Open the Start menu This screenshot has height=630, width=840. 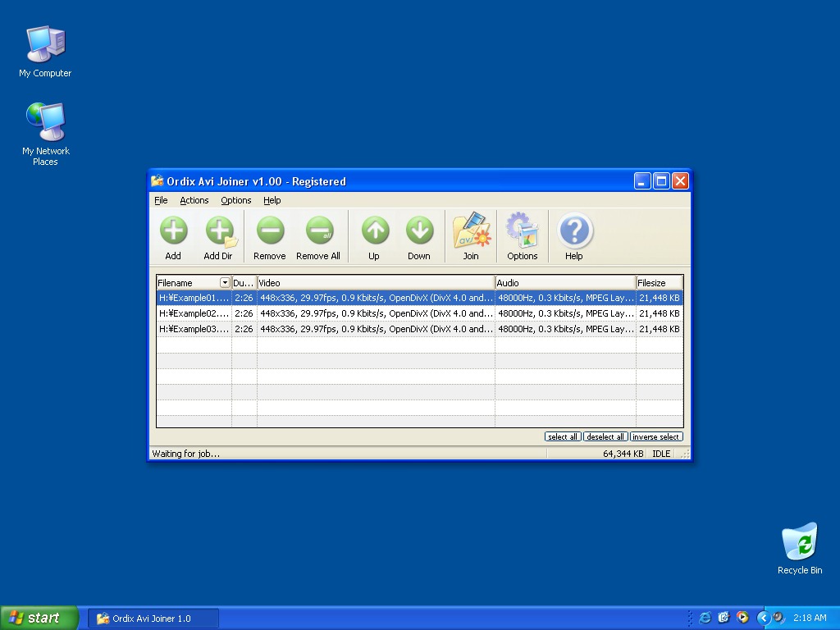39,618
